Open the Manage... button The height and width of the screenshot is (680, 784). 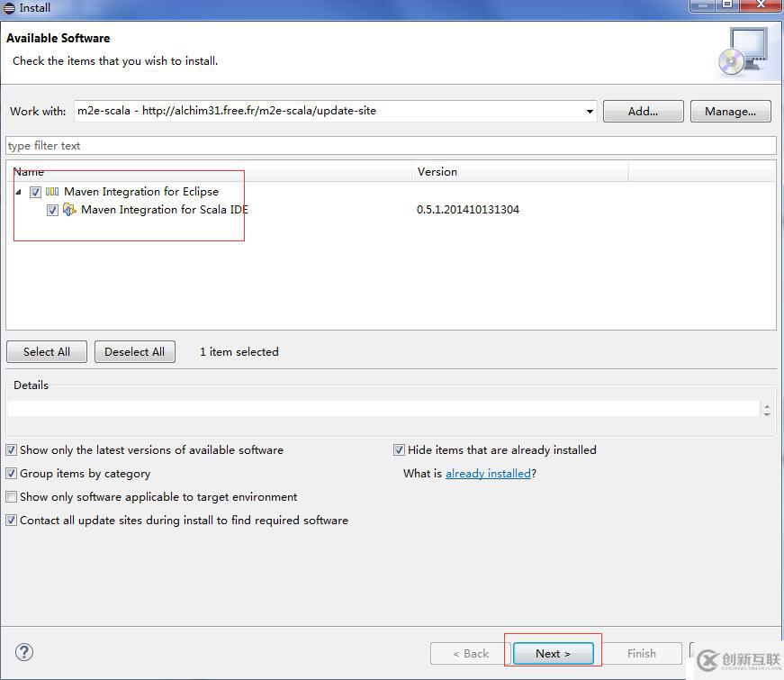click(x=731, y=111)
